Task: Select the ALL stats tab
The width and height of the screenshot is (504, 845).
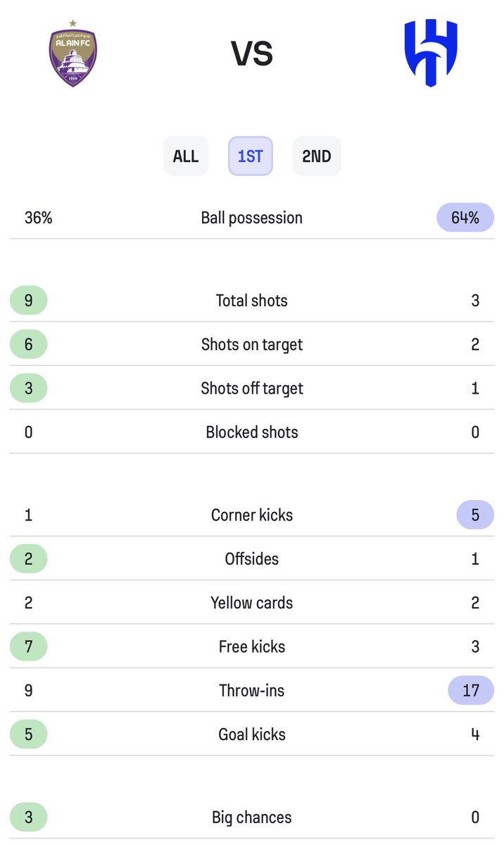Action: click(186, 156)
